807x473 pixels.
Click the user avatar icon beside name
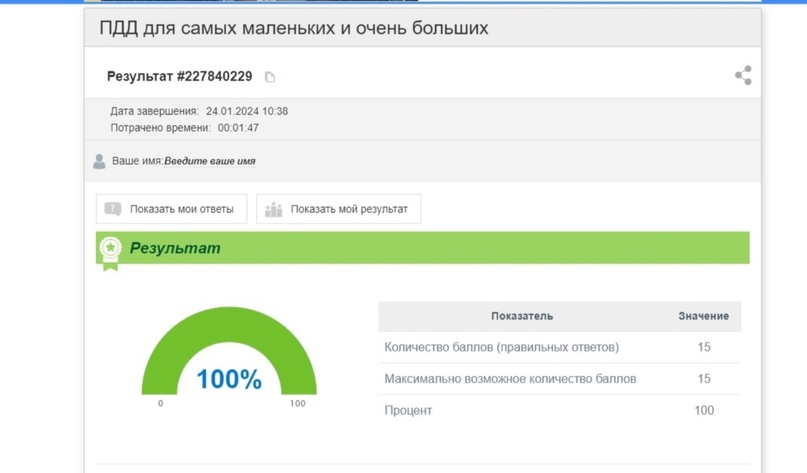point(99,162)
